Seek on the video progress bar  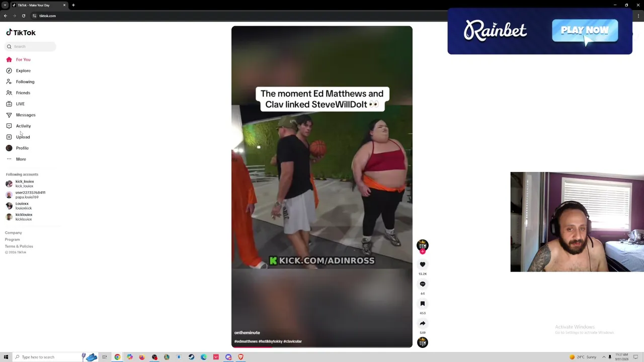(x=322, y=346)
